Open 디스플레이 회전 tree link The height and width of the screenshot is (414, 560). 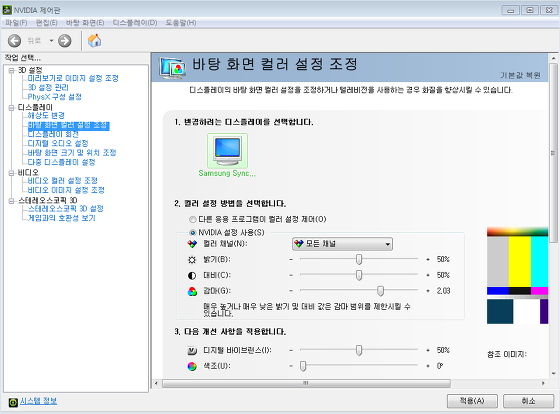pyautogui.click(x=53, y=134)
